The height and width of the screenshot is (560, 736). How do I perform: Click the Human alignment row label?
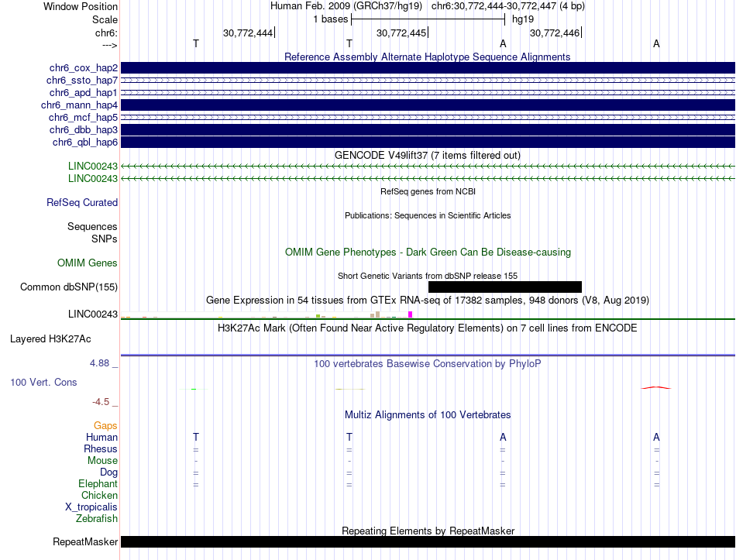[101, 437]
